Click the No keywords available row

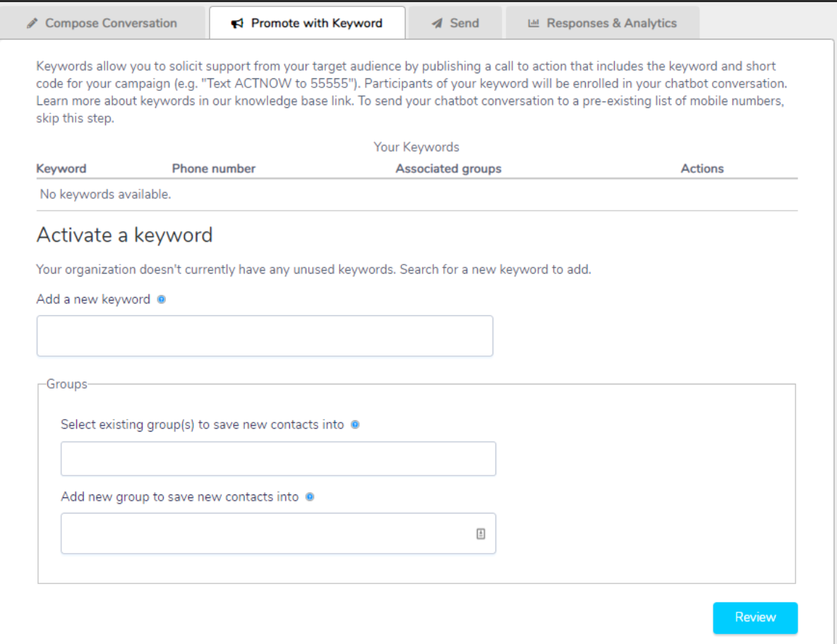point(106,194)
